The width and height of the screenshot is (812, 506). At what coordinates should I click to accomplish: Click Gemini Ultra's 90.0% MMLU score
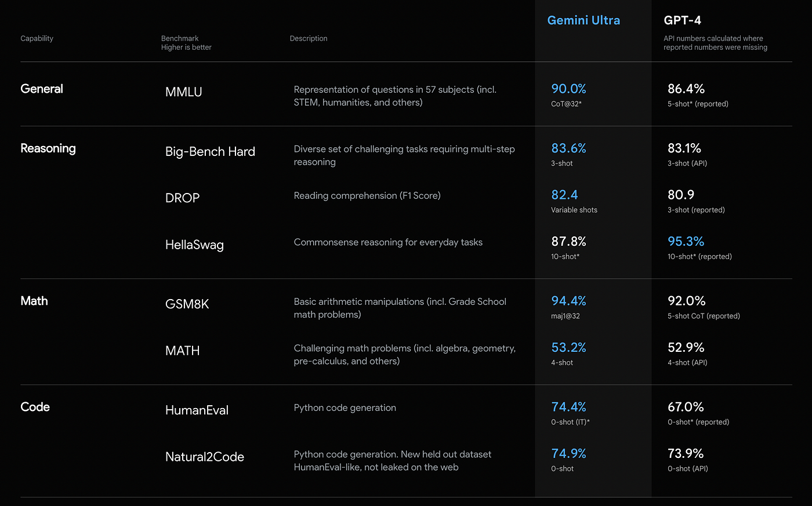[568, 89]
